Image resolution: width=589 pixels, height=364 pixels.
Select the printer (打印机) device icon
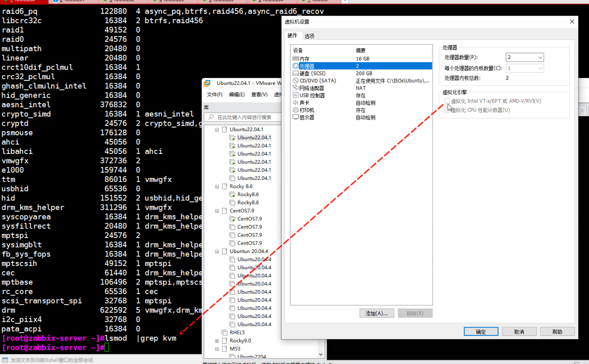296,110
